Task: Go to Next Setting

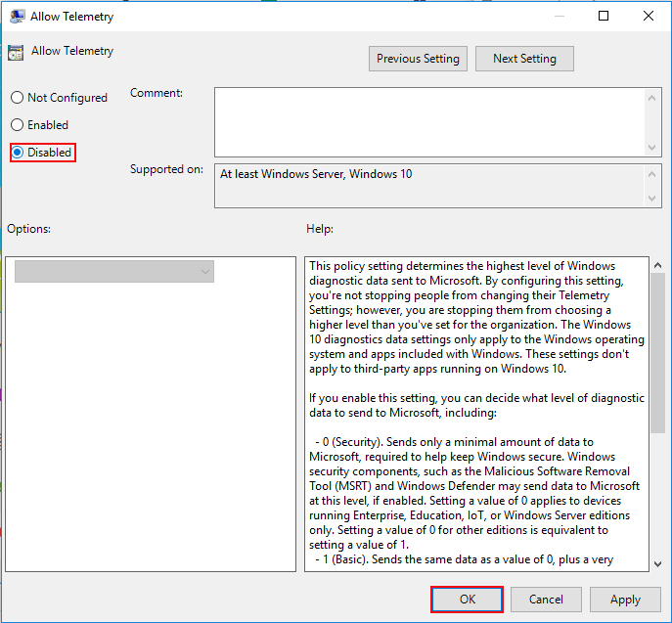Action: (524, 59)
